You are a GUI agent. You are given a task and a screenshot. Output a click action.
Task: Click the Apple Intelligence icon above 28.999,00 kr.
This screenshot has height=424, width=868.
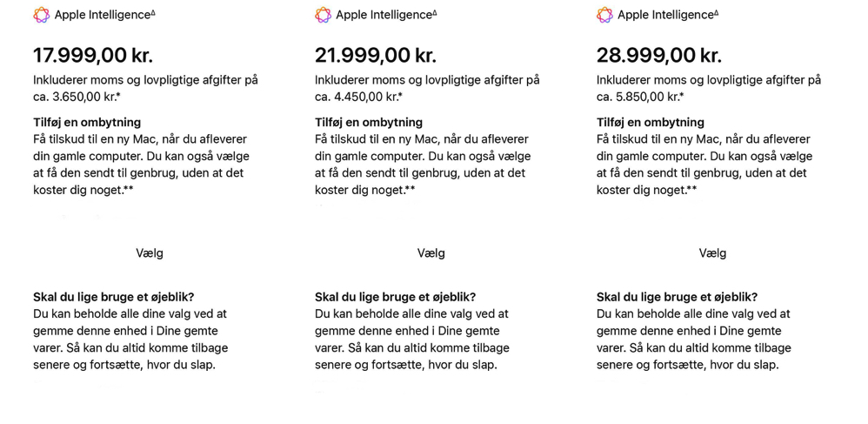pos(604,15)
